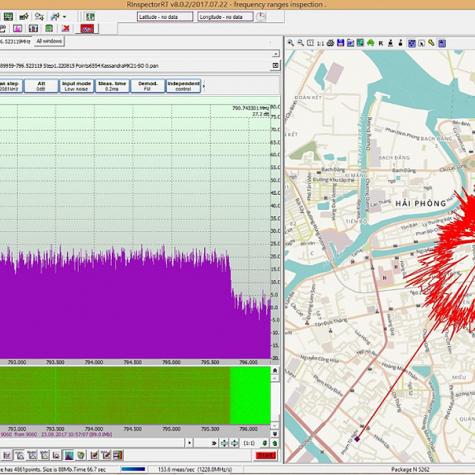Click the blue progress bar in status bar
Image resolution: width=475 pixels, height=475 pixels.
pyautogui.click(x=133, y=469)
